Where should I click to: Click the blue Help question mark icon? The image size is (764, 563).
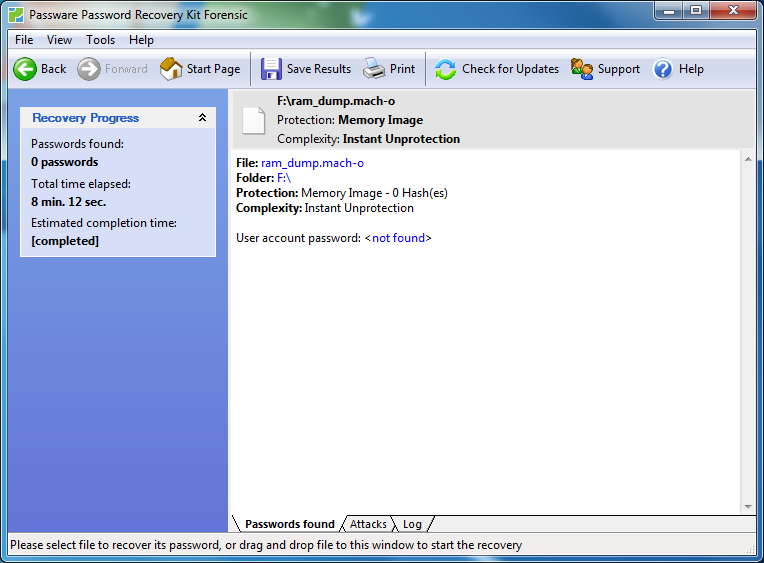(x=663, y=69)
